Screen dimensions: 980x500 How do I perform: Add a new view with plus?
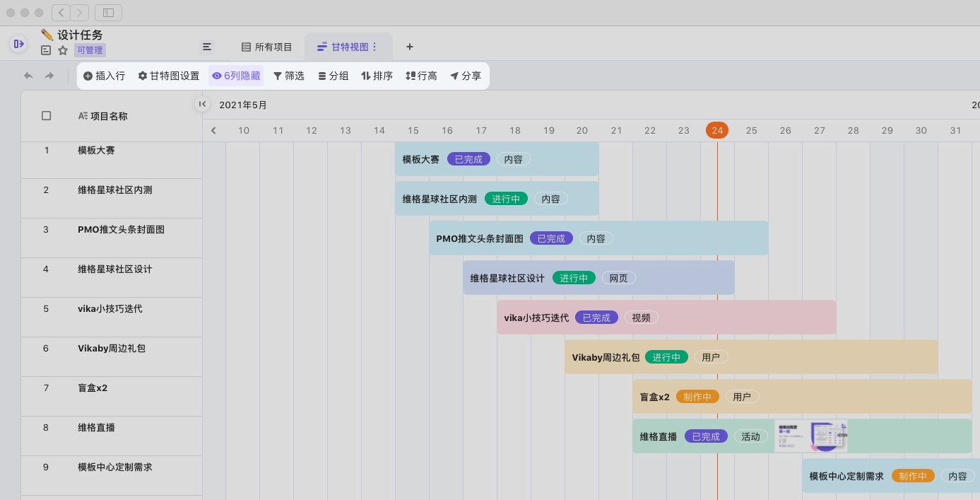pyautogui.click(x=410, y=47)
